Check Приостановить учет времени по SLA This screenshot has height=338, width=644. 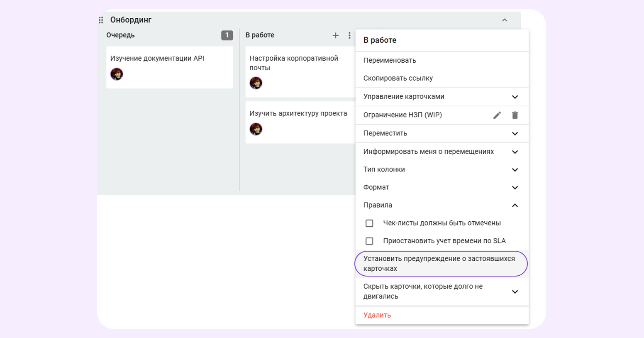369,241
